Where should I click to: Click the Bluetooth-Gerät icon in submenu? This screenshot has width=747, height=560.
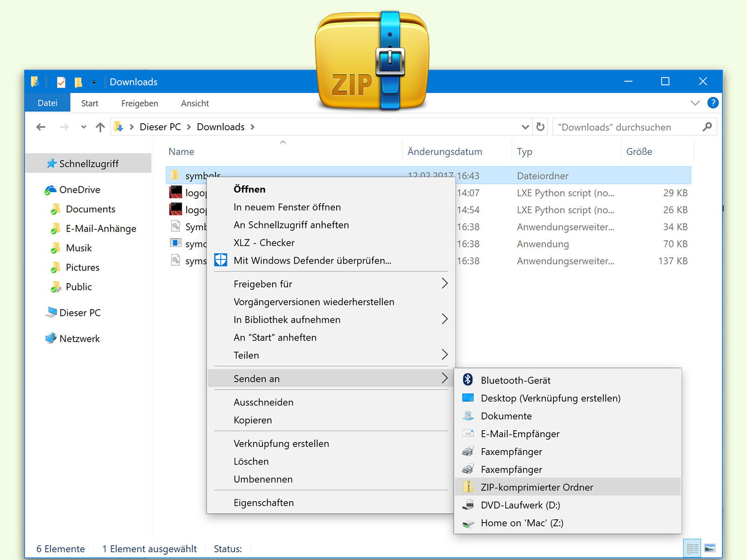point(468,379)
